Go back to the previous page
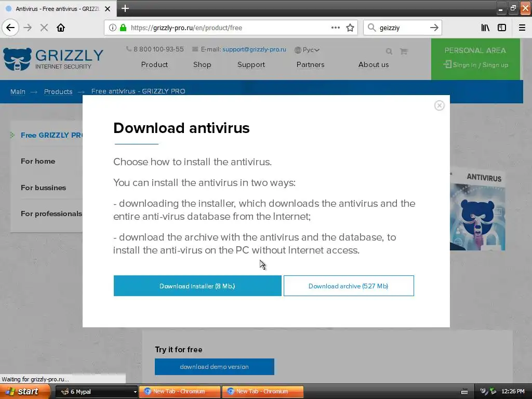This screenshot has height=399, width=532. click(x=10, y=28)
